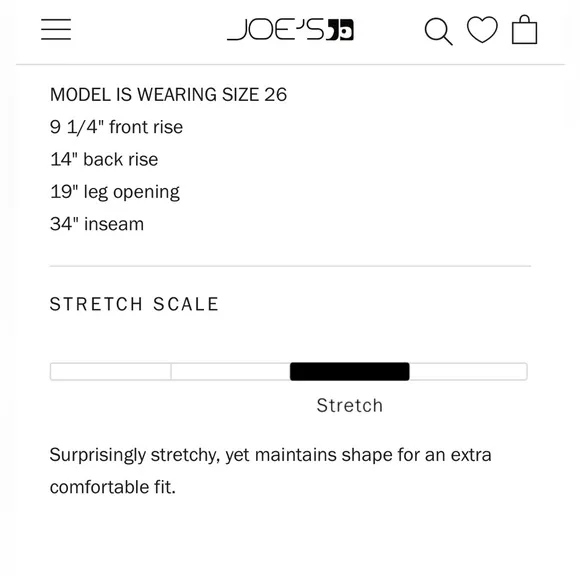Select the last stretch scale segment

[468, 371]
